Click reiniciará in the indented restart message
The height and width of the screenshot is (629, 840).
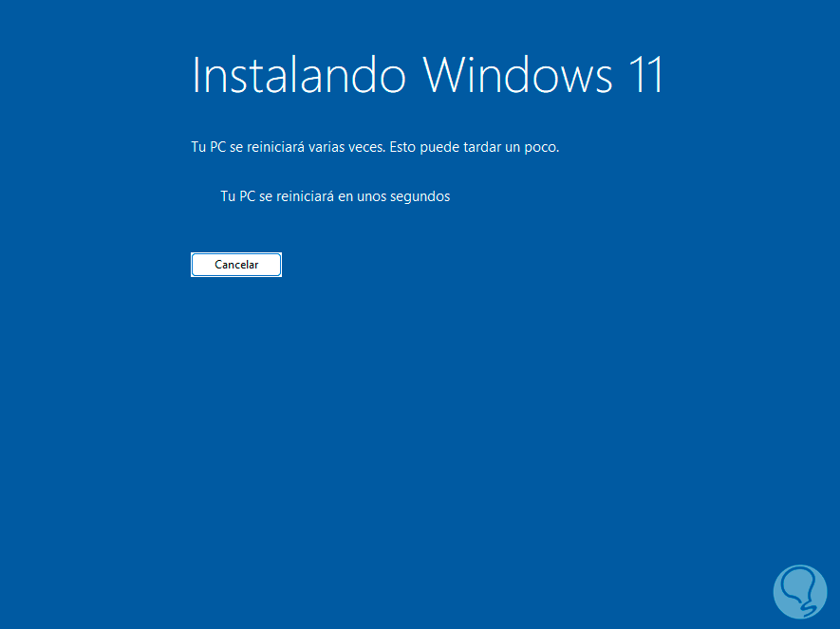[x=305, y=196]
